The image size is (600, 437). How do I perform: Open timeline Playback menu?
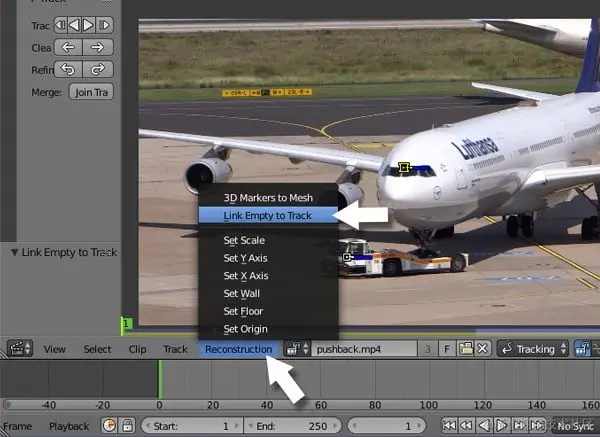pyautogui.click(x=69, y=426)
